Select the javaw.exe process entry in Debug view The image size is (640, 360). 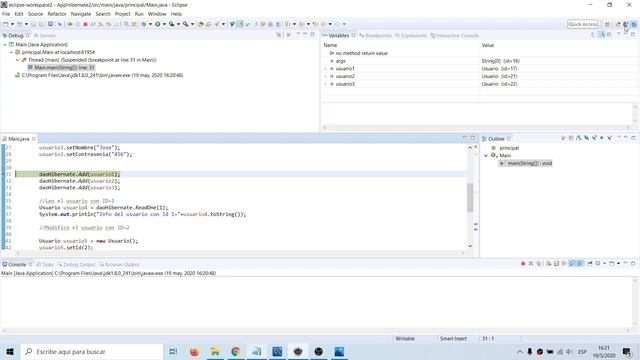coord(99,75)
